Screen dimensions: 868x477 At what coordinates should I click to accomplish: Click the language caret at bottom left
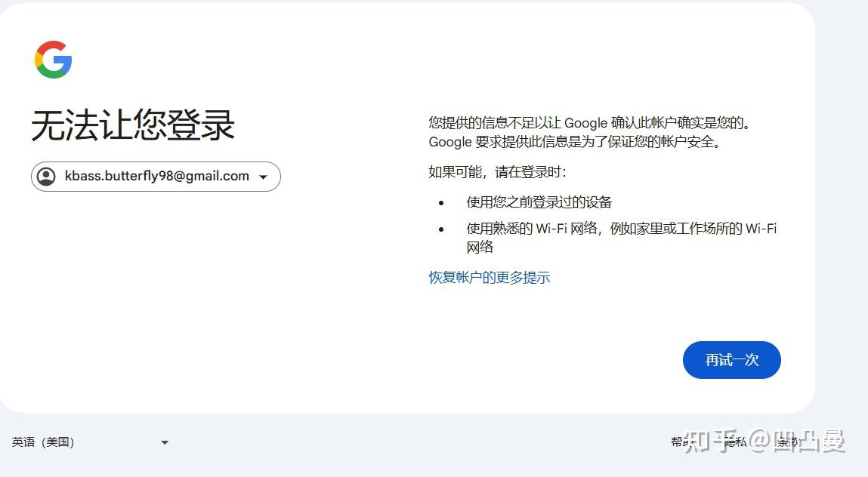coord(164,442)
